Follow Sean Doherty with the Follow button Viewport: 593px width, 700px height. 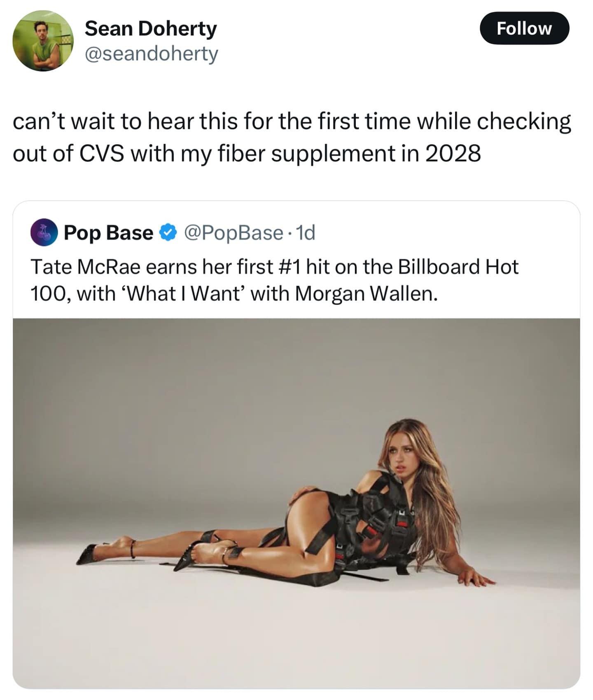pos(524,28)
